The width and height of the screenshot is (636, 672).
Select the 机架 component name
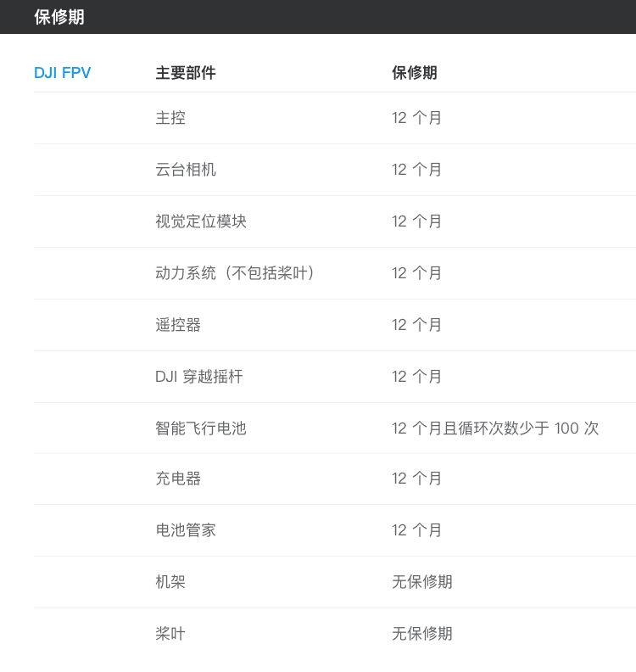[170, 582]
